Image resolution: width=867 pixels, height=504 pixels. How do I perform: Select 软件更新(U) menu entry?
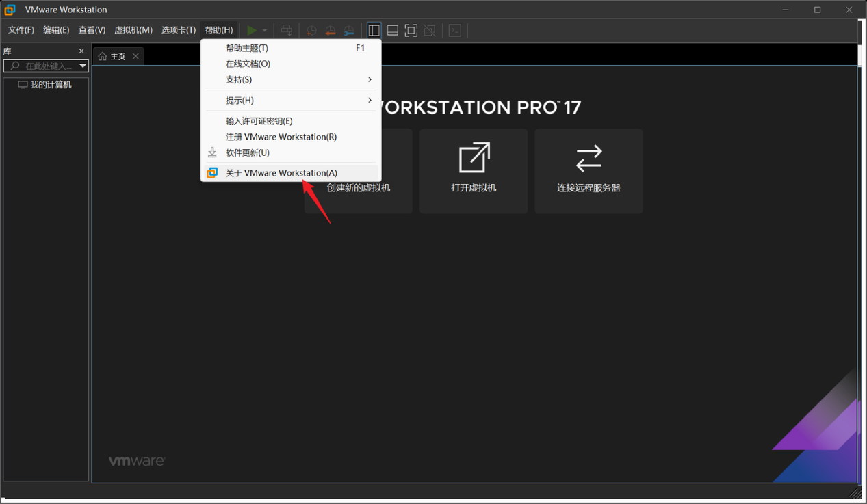pyautogui.click(x=291, y=152)
